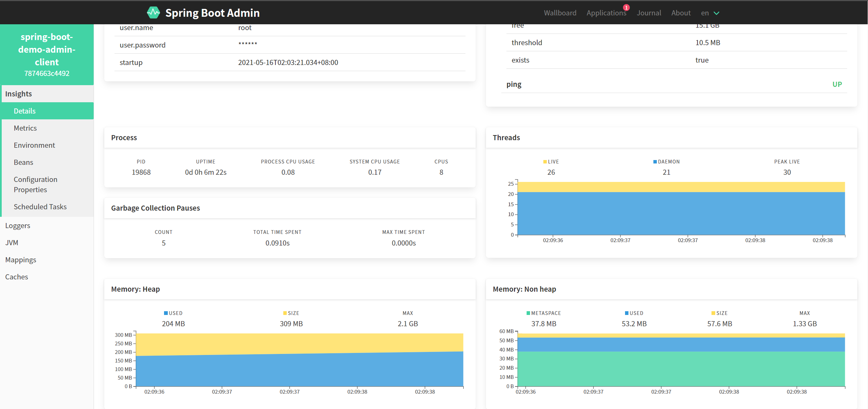Image resolution: width=868 pixels, height=409 pixels.
Task: Click the Applications notification badge
Action: [x=626, y=8]
